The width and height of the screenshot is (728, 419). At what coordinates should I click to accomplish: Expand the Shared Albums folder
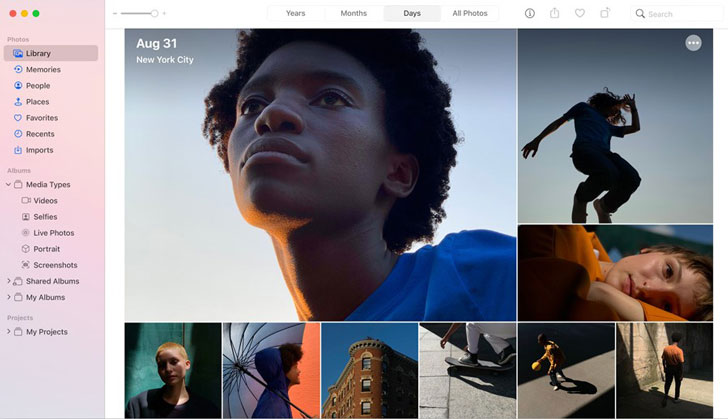[8, 281]
